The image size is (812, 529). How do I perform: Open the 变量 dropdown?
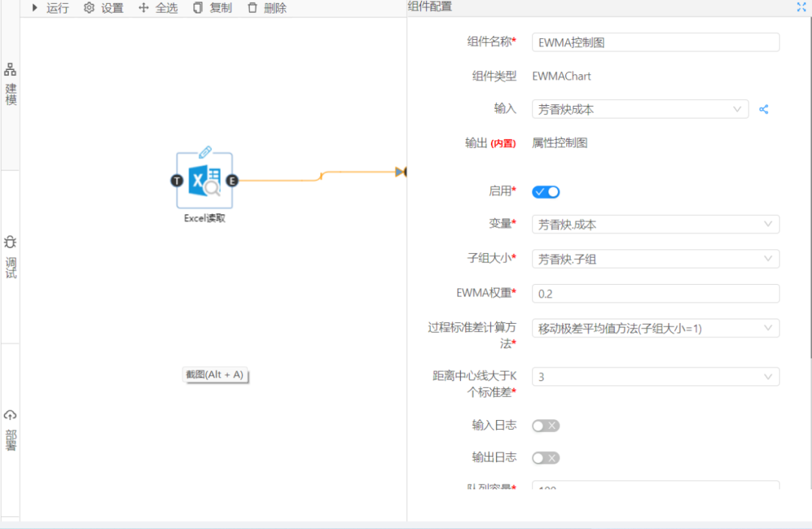point(655,224)
